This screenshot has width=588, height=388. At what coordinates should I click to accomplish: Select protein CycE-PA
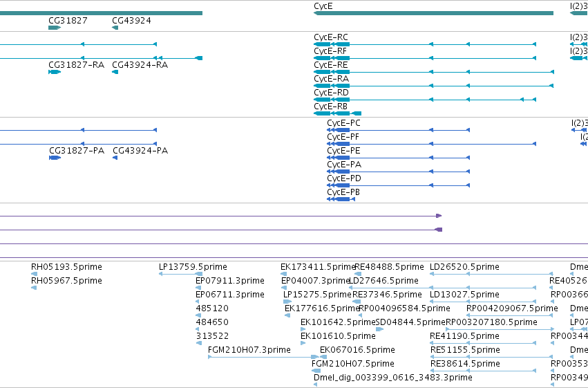pyautogui.click(x=398, y=172)
